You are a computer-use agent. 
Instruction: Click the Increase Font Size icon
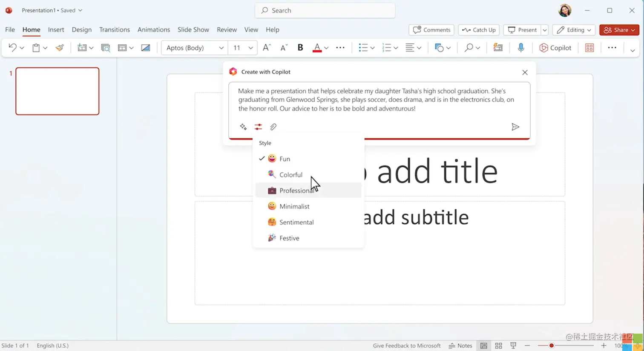click(x=267, y=48)
